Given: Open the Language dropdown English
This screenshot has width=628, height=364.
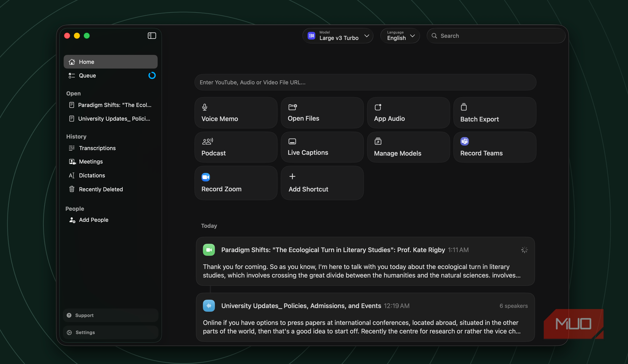Looking at the screenshot, I should point(400,36).
